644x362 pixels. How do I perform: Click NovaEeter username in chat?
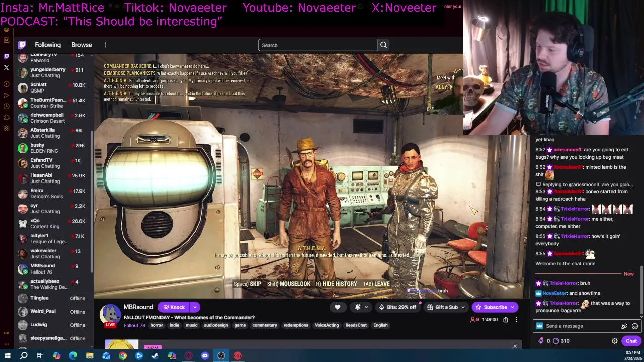[x=554, y=293]
